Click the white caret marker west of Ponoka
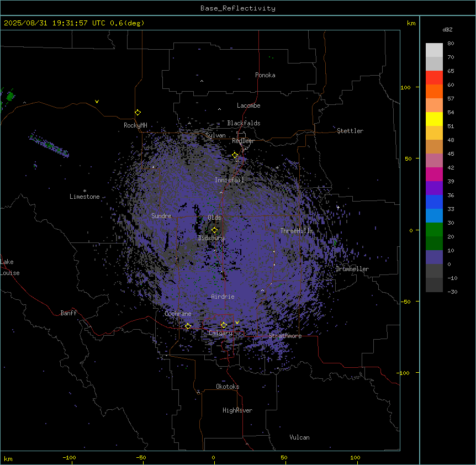This screenshot has height=465, width=476. point(202,81)
